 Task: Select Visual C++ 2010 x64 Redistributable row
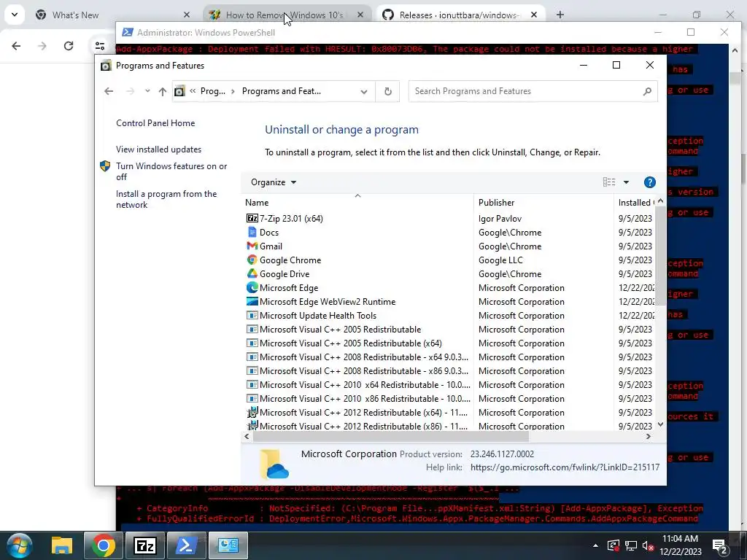365,384
